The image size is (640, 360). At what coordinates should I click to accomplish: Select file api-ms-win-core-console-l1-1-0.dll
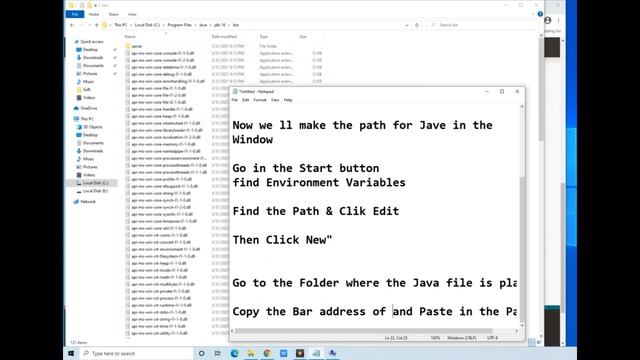[162, 53]
